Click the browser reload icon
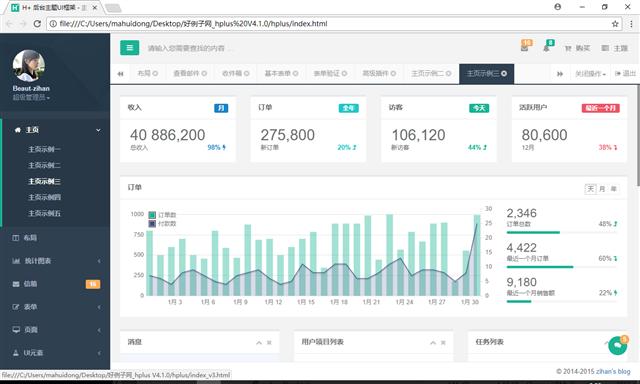 pyautogui.click(x=37, y=24)
